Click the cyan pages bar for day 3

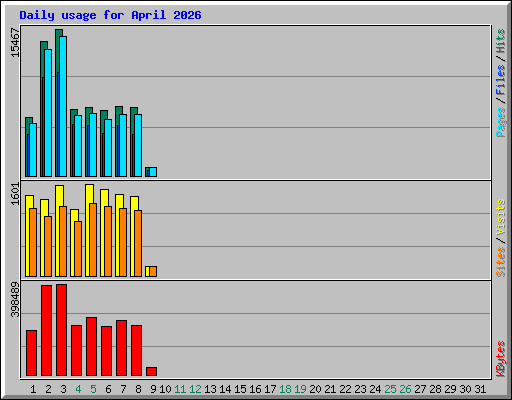(x=63, y=106)
